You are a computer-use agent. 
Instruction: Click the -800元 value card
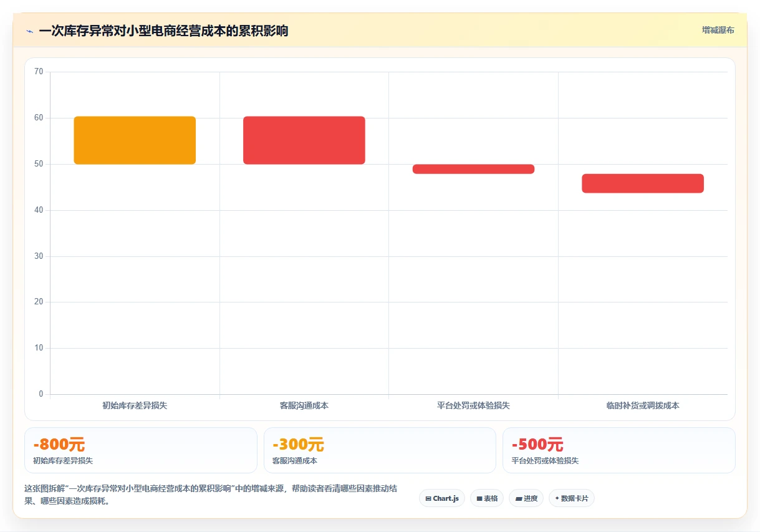(141, 450)
